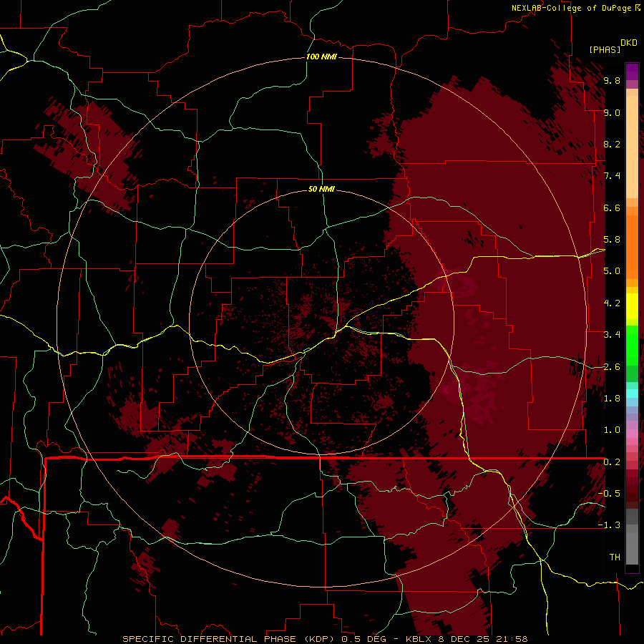644x644 pixels.
Task: Click the 0.2 scale value
Action: click(x=612, y=462)
